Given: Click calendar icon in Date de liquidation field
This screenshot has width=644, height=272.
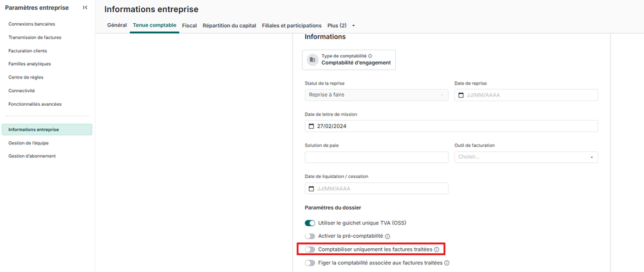Looking at the screenshot, I should point(311,189).
